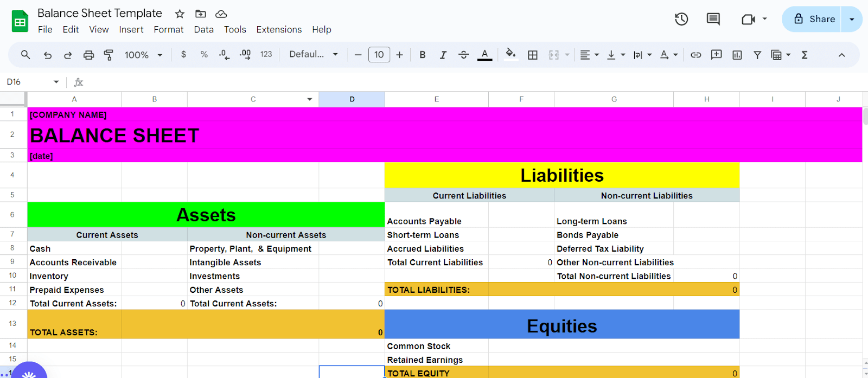Image resolution: width=868 pixels, height=378 pixels.
Task: Expand merge cells options arrow
Action: pos(567,55)
